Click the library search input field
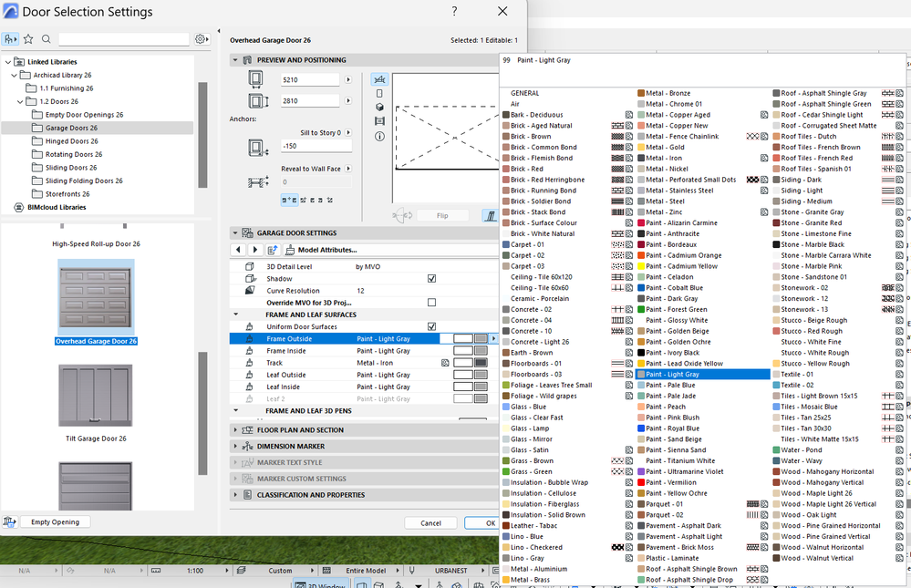The image size is (911, 588). [124, 39]
